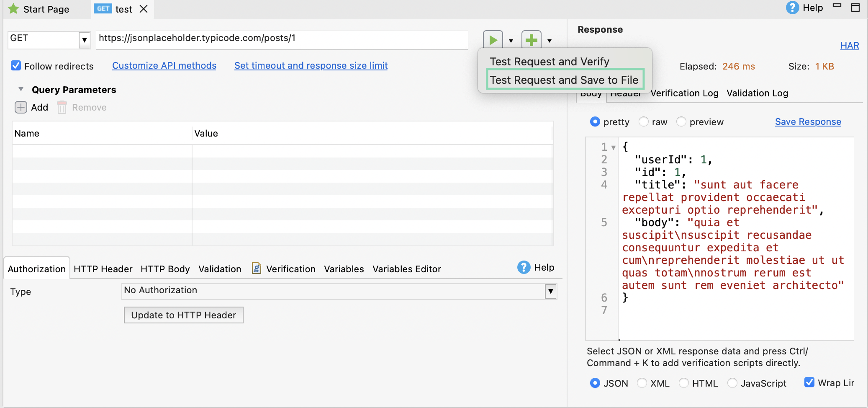Image resolution: width=868 pixels, height=408 pixels.
Task: Toggle the Wrap Line checkbox
Action: (x=809, y=382)
